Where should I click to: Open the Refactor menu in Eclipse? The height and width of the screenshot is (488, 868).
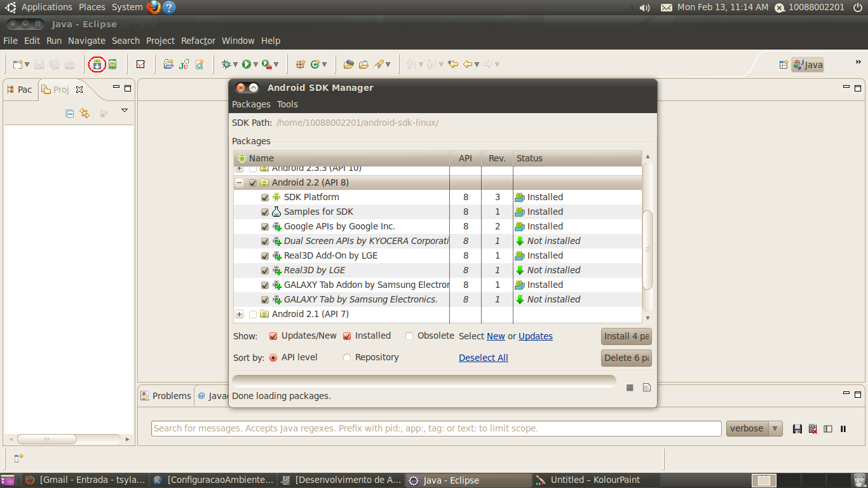(x=198, y=41)
